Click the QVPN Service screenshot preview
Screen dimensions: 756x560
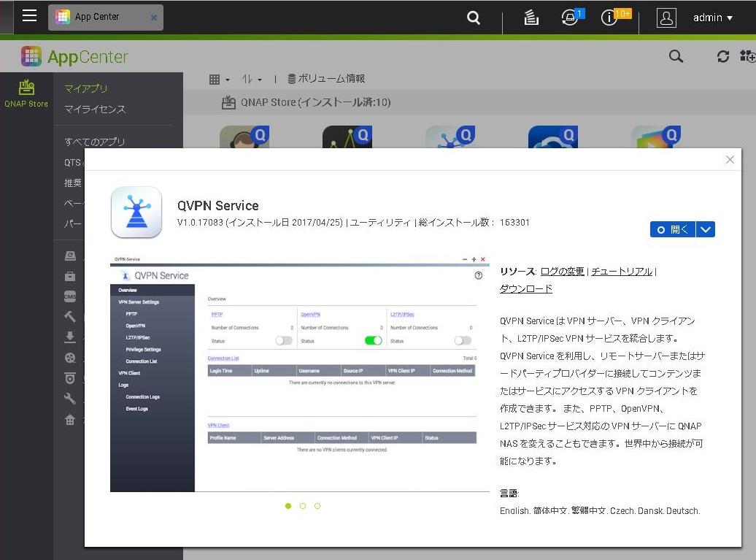pos(300,373)
